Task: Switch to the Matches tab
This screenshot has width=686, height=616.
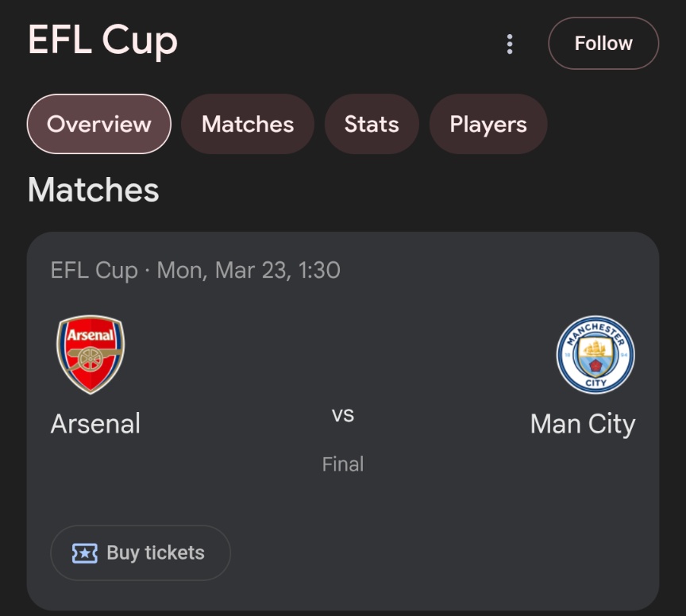Action: coord(248,124)
